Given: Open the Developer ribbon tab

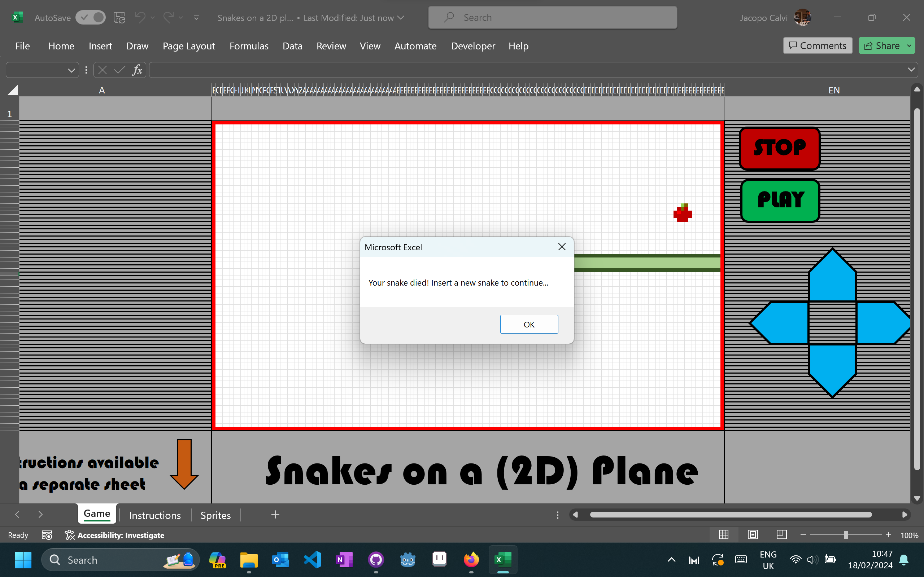Looking at the screenshot, I should 473,46.
